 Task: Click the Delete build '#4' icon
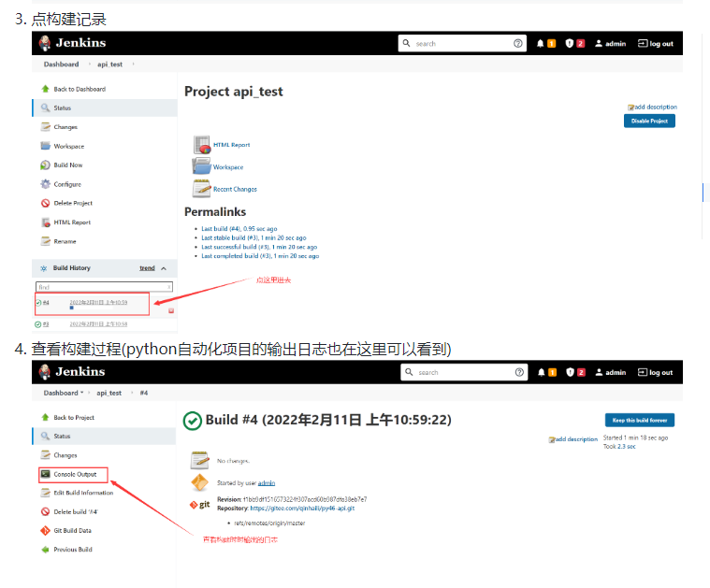pyautogui.click(x=45, y=511)
